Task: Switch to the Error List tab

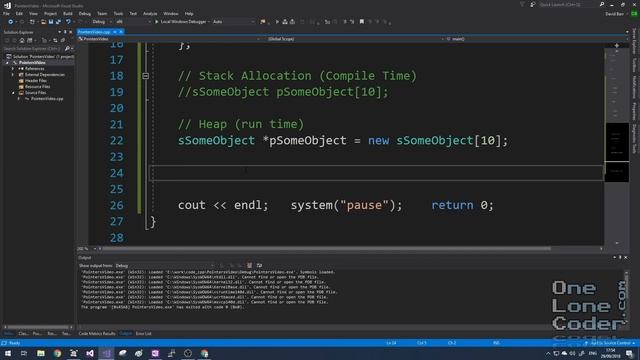Action: point(143,333)
